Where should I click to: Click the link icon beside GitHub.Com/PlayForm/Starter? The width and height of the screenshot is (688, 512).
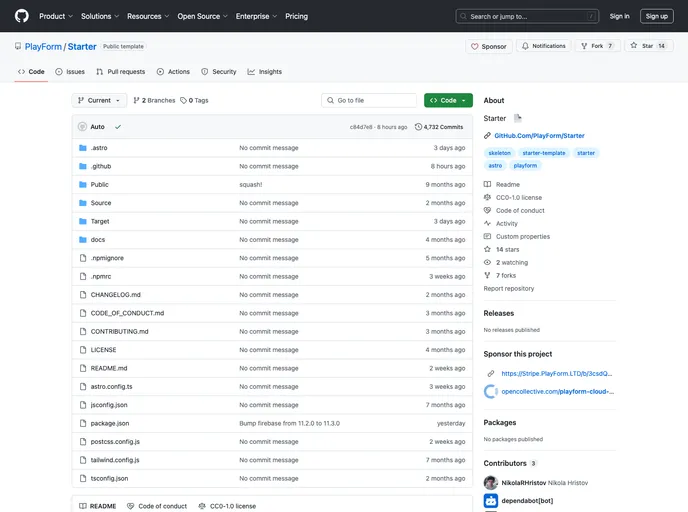pyautogui.click(x=487, y=136)
